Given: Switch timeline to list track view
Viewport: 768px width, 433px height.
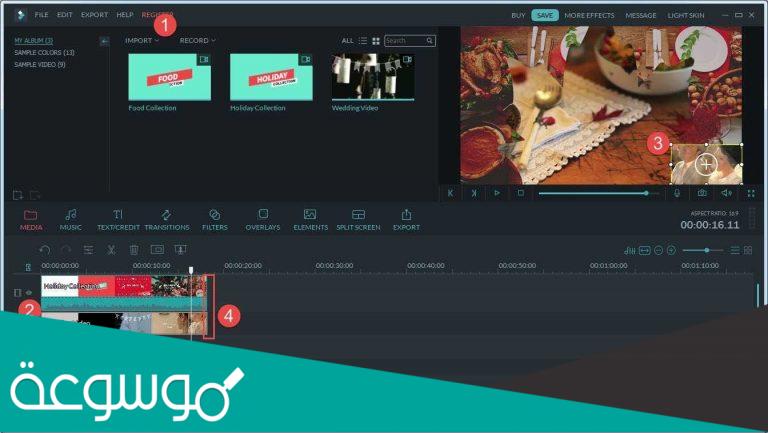Looking at the screenshot, I should [x=735, y=250].
